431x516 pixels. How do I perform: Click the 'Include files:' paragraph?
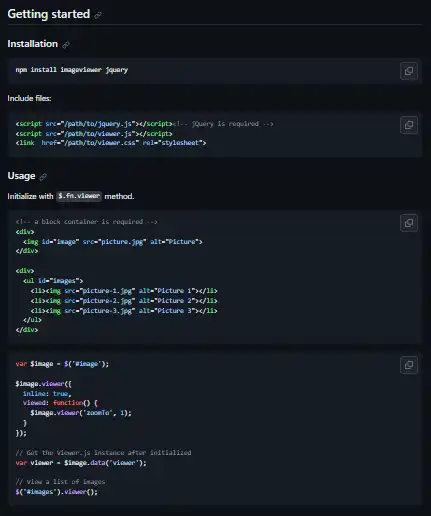coord(29,98)
